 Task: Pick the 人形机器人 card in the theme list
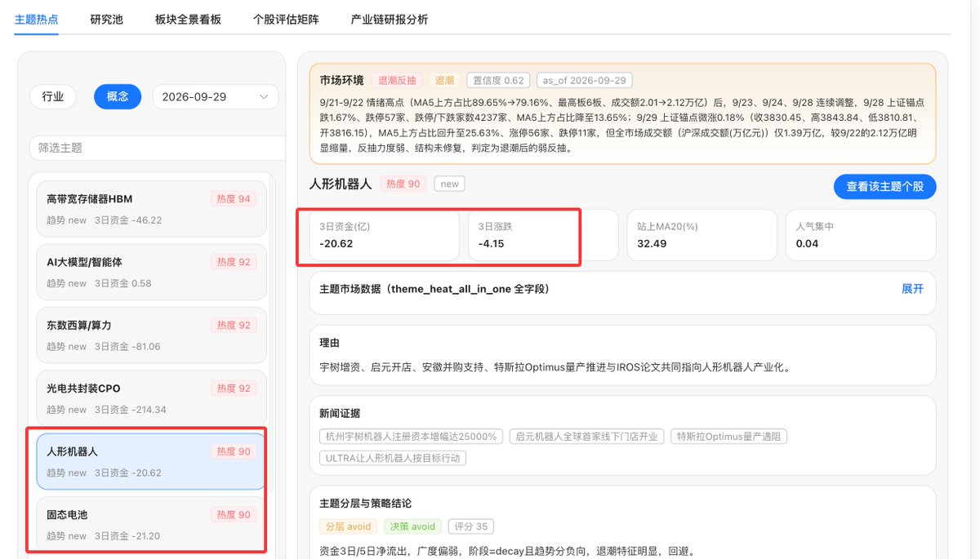[x=152, y=461]
